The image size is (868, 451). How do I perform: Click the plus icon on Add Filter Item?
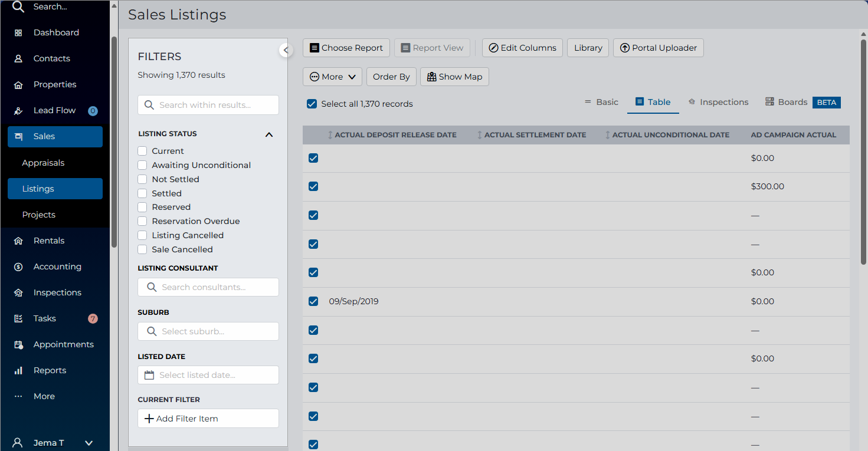pyautogui.click(x=149, y=419)
